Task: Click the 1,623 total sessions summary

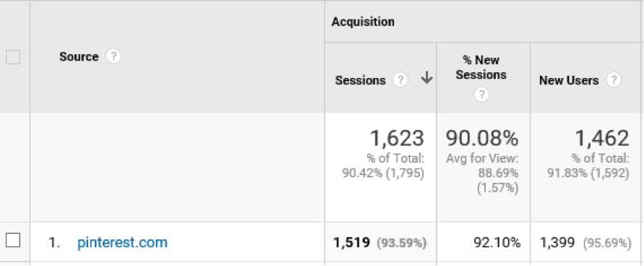Action: tap(397, 138)
